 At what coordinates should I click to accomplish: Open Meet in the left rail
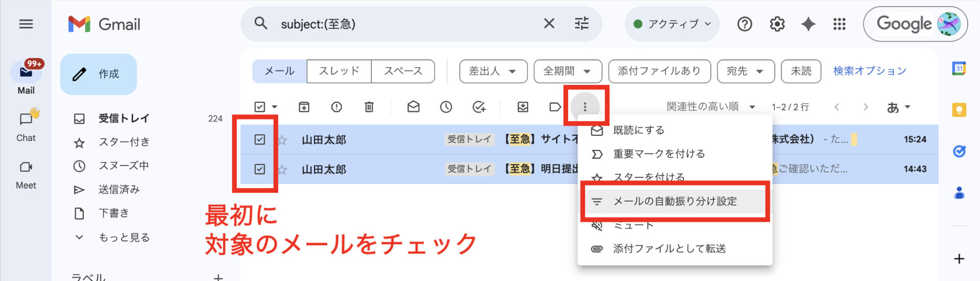coord(26,175)
